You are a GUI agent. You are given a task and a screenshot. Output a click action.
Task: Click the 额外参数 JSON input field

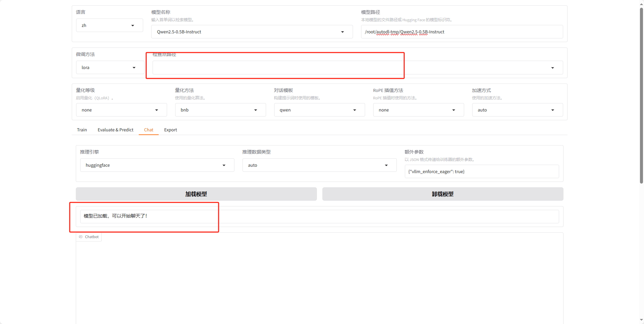coord(482,172)
